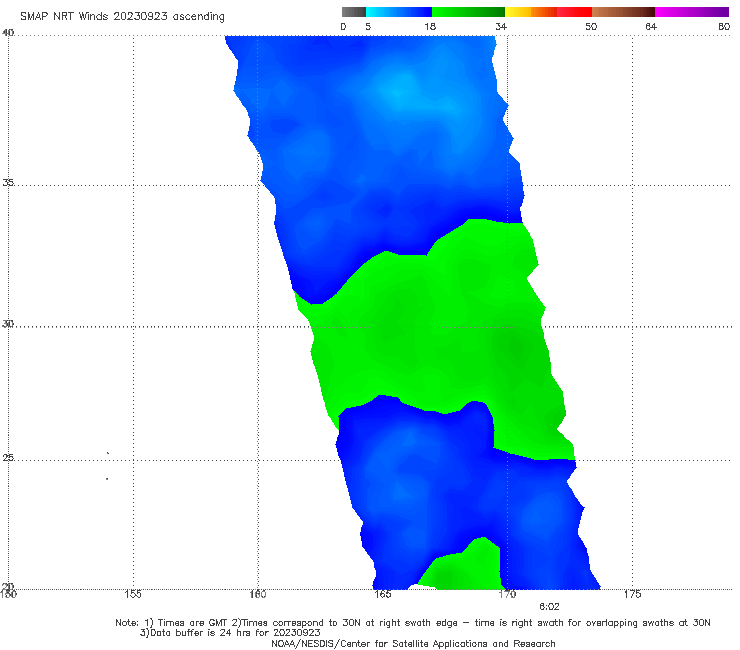Click the small green wind patch at swath bottom

[465, 569]
